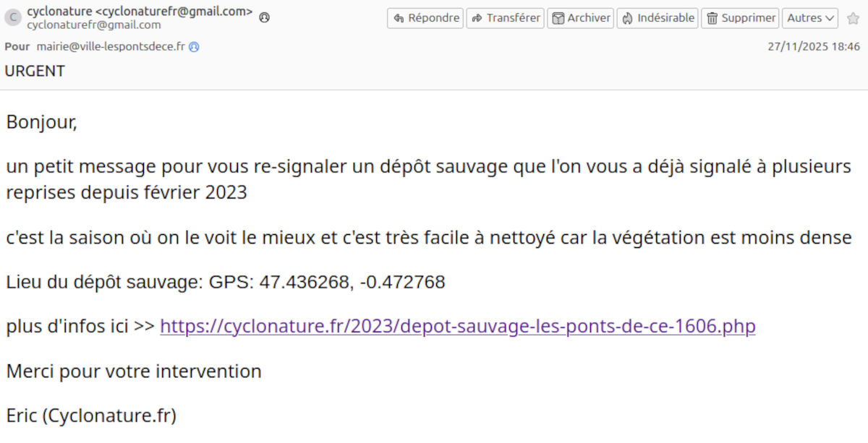Select the URGENT subject line

(35, 71)
